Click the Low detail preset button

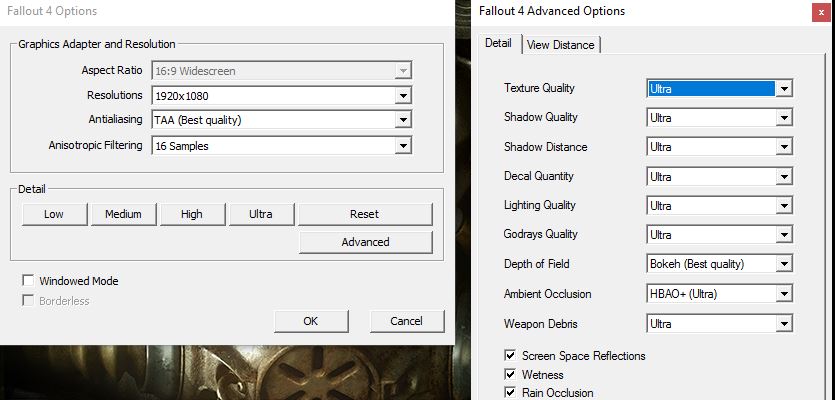pyautogui.click(x=54, y=214)
